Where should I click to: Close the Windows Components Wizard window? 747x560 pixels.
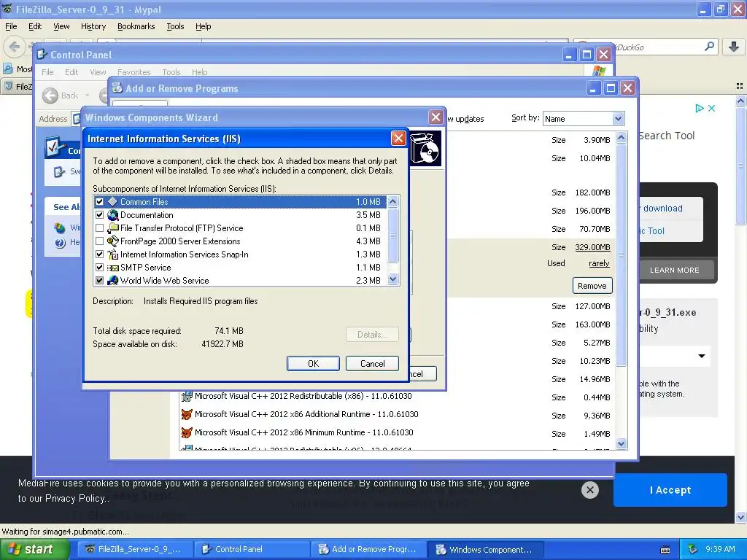(436, 117)
